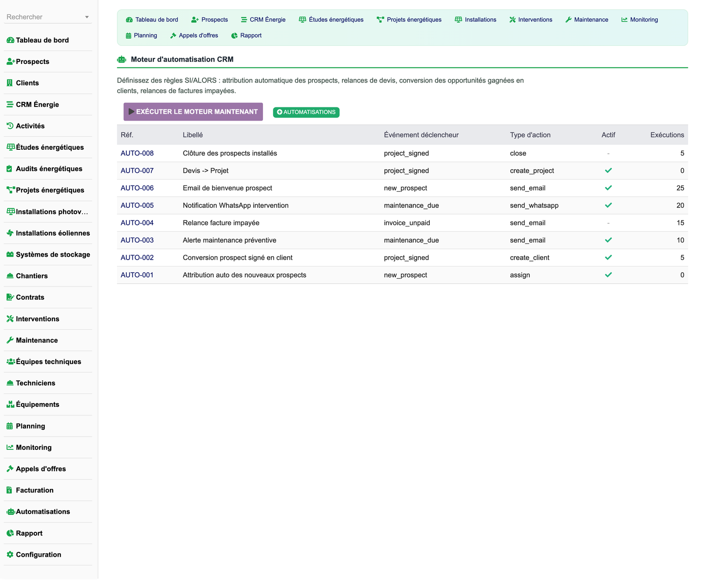This screenshot has width=705, height=588.
Task: Click the Chantiers hard hat icon
Action: pyautogui.click(x=10, y=276)
